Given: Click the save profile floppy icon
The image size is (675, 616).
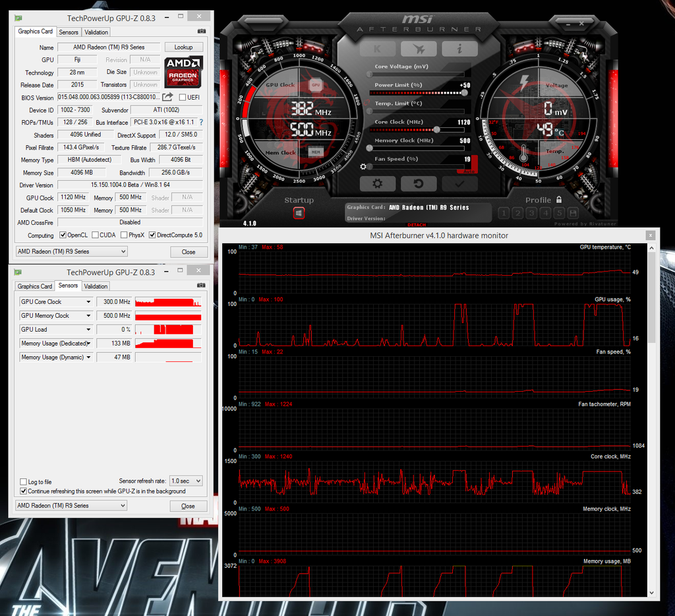Looking at the screenshot, I should (573, 213).
